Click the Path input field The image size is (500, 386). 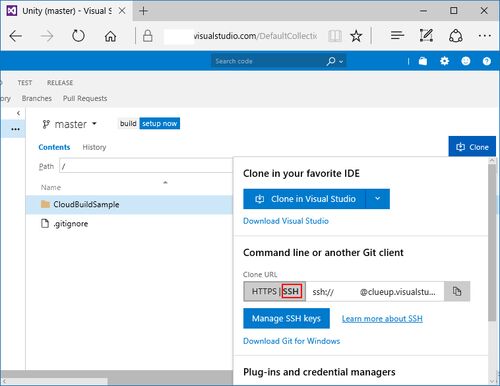(146, 166)
